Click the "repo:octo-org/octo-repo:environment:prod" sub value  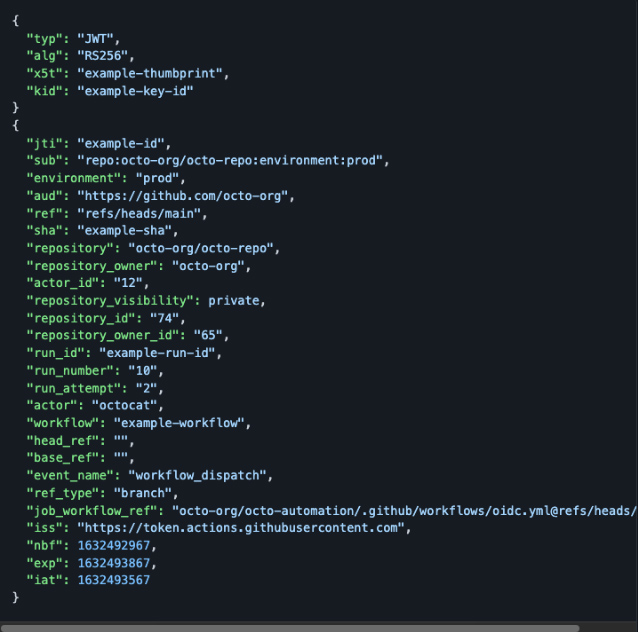point(232,160)
